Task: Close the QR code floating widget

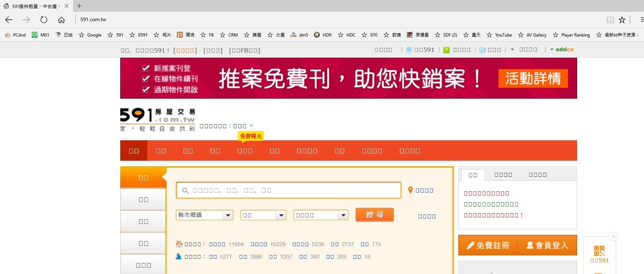Action: [614, 236]
